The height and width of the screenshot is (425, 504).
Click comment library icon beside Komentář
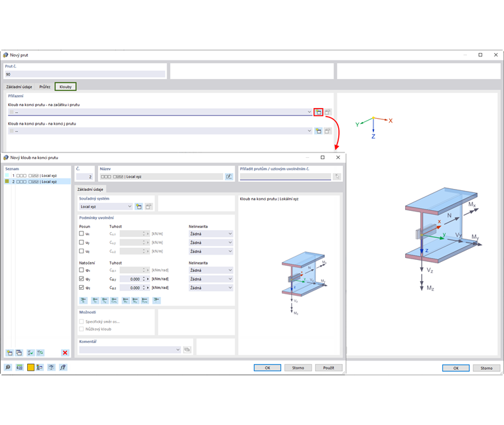click(x=187, y=349)
